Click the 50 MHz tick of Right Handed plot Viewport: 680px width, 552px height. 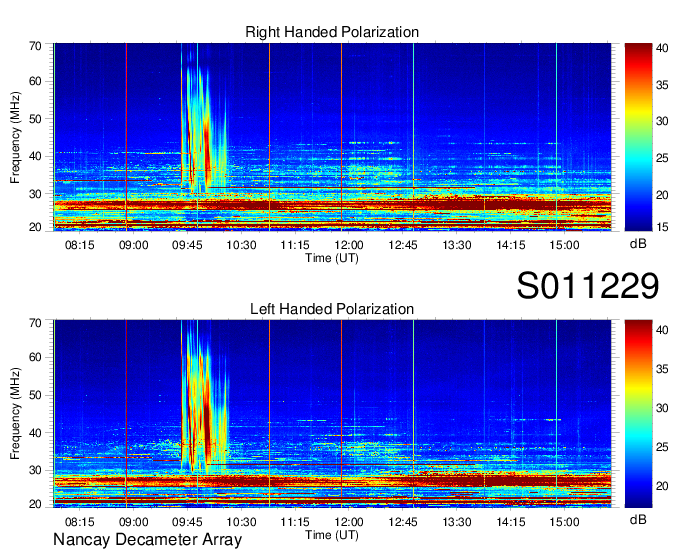pos(36,119)
